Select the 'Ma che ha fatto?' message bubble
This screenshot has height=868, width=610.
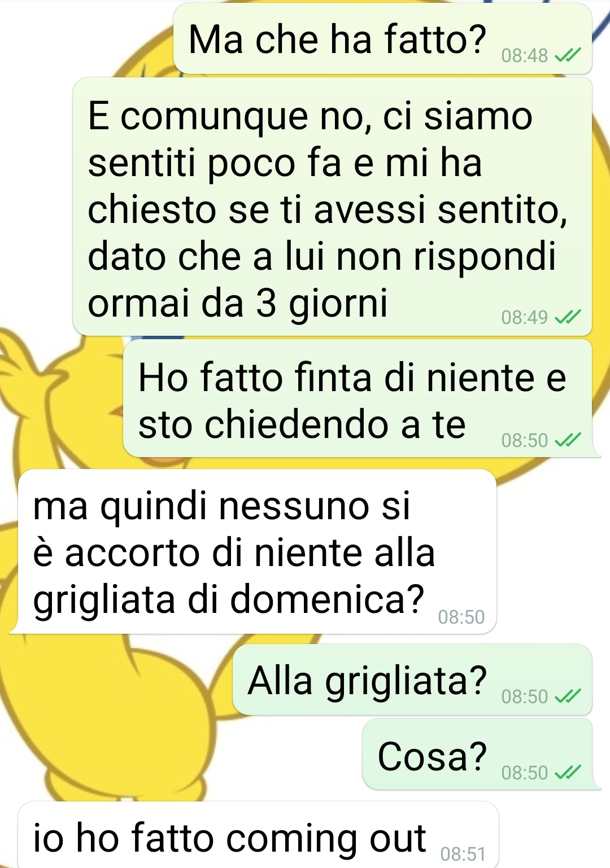[382, 38]
